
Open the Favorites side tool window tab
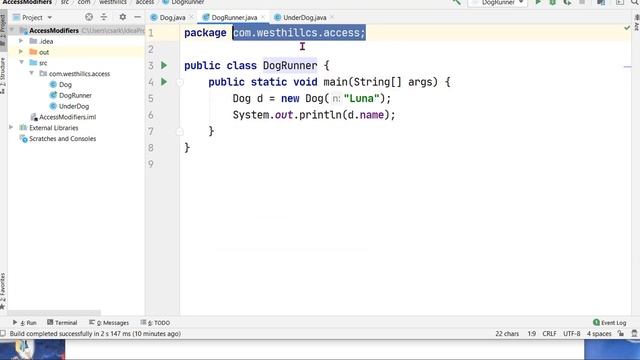coord(3,291)
